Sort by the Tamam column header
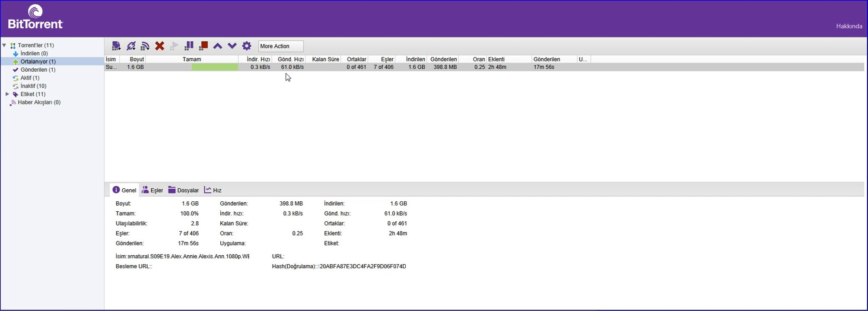Screen dimensions: 868x311 (x=192, y=59)
